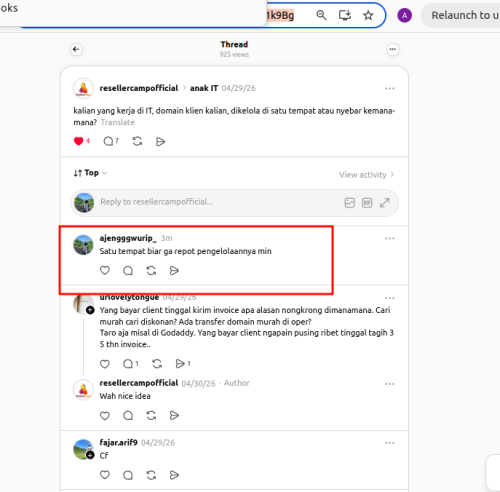Image resolution: width=500 pixels, height=492 pixels.
Task: Like fajar.arif9 reply
Action: pyautogui.click(x=105, y=475)
